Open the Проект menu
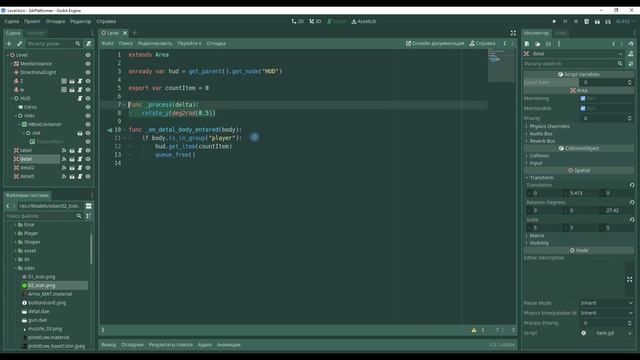The height and width of the screenshot is (360, 640). pos(32,21)
